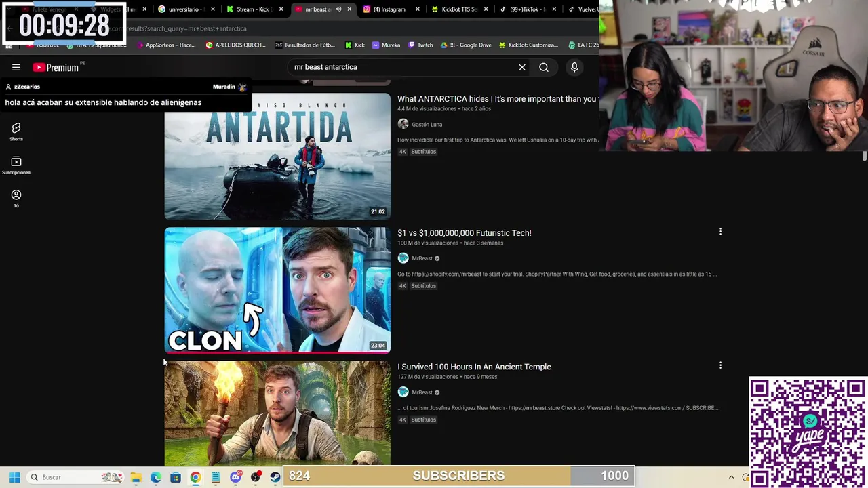Image resolution: width=868 pixels, height=488 pixels.
Task: Go to the YouTube Premium home logo
Action: coord(56,67)
